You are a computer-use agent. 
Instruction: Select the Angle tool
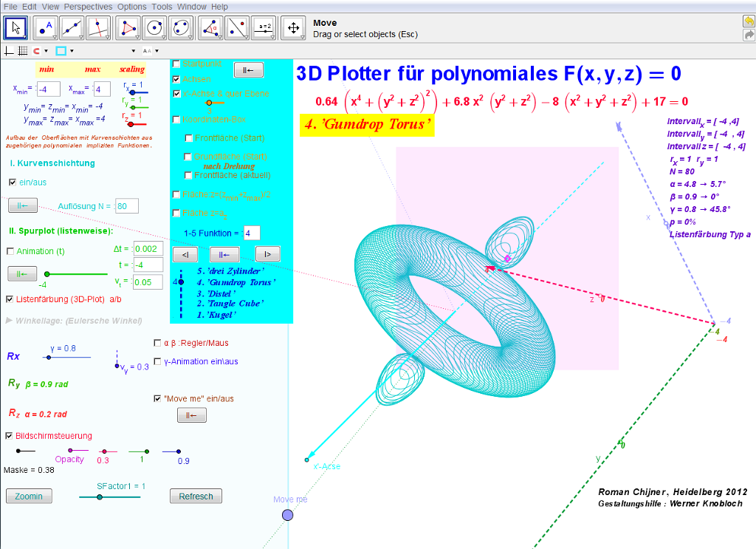coord(210,28)
